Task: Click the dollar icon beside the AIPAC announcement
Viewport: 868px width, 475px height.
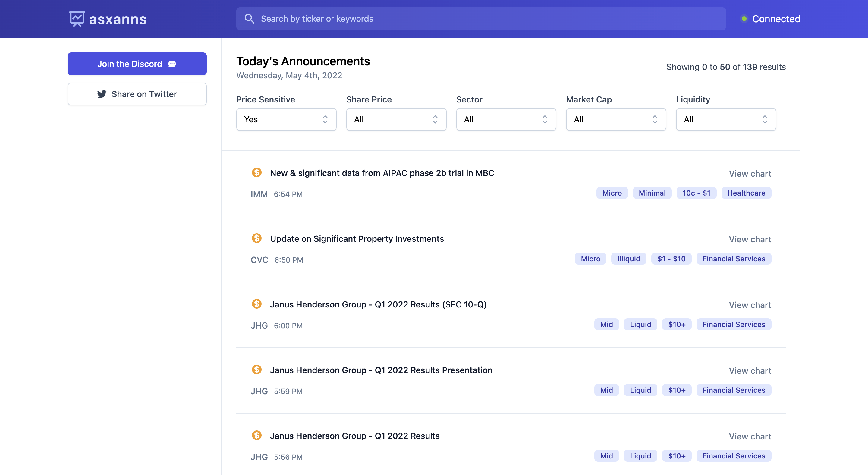Action: [x=257, y=172]
